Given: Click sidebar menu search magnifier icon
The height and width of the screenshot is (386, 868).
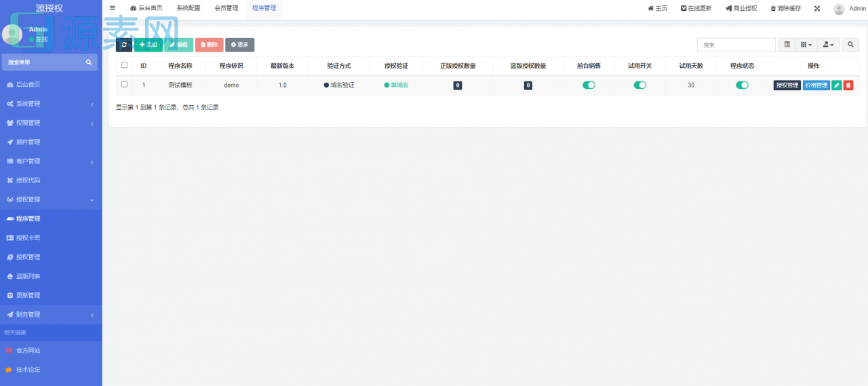Looking at the screenshot, I should tap(89, 62).
